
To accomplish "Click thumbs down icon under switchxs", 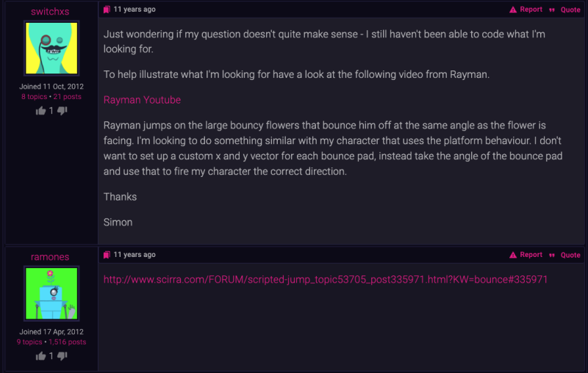I will [62, 111].
